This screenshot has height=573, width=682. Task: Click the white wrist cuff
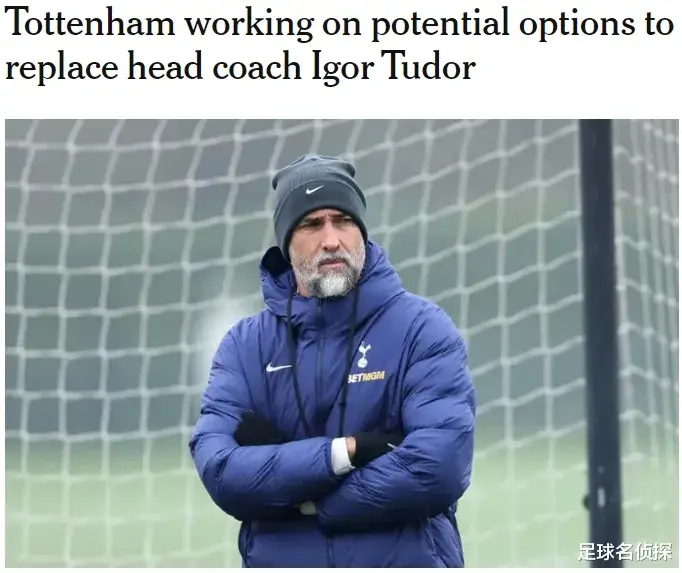342,456
